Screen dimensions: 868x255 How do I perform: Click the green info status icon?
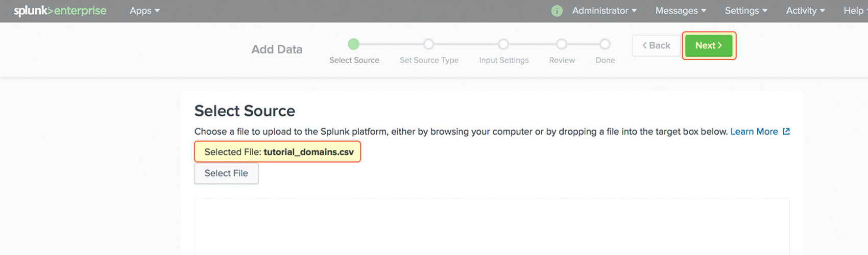point(557,11)
